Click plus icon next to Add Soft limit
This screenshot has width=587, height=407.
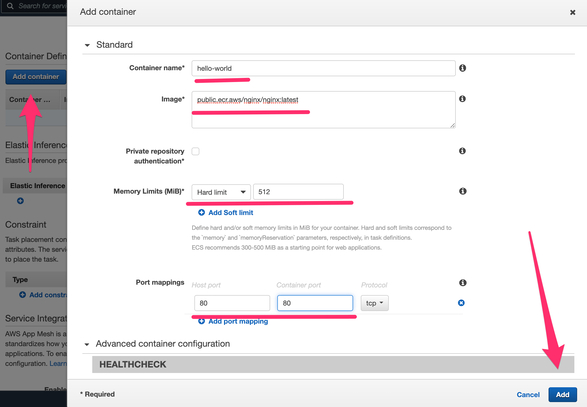pos(201,212)
